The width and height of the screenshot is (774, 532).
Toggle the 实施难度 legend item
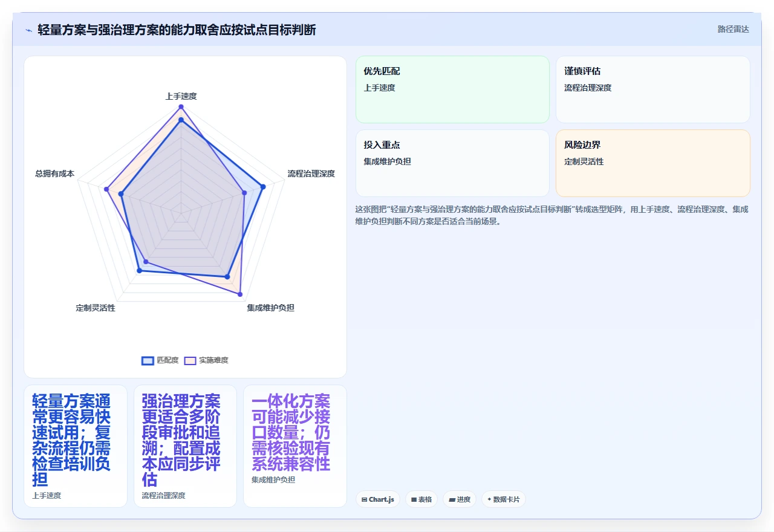[206, 360]
